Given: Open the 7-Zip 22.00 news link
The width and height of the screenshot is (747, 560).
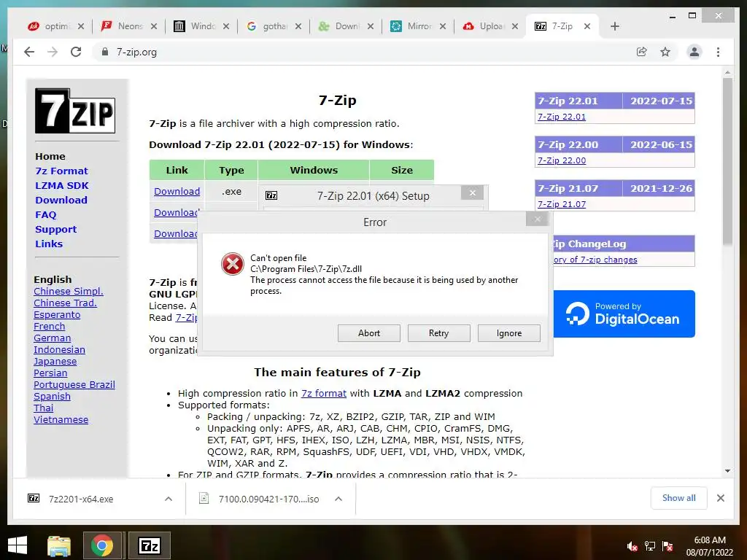Looking at the screenshot, I should tap(562, 160).
